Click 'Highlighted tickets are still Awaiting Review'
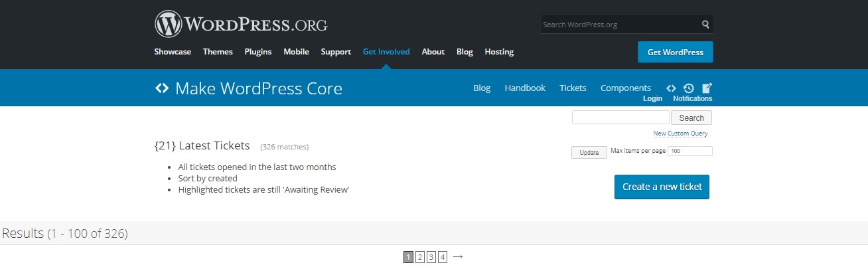The height and width of the screenshot is (277, 868). [x=263, y=189]
